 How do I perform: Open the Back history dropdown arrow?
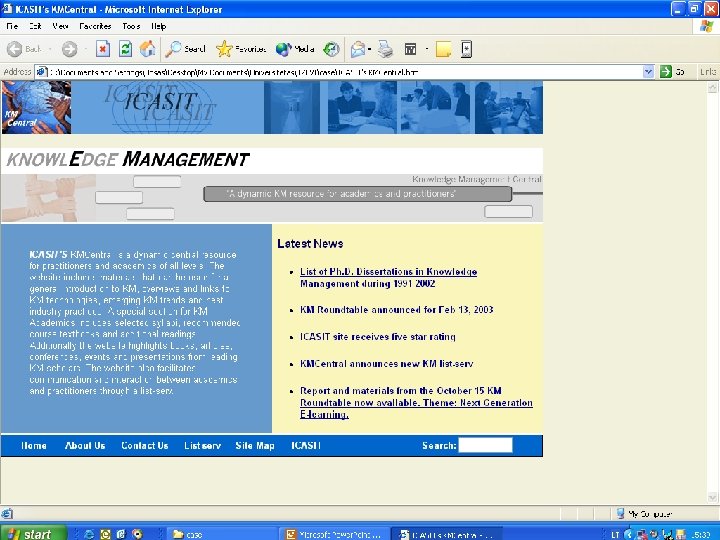point(50,49)
